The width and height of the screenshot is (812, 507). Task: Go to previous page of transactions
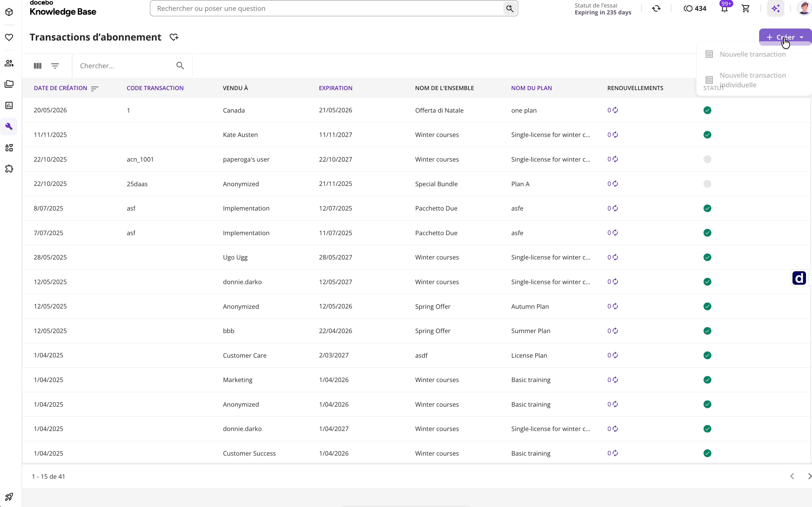coord(792,476)
